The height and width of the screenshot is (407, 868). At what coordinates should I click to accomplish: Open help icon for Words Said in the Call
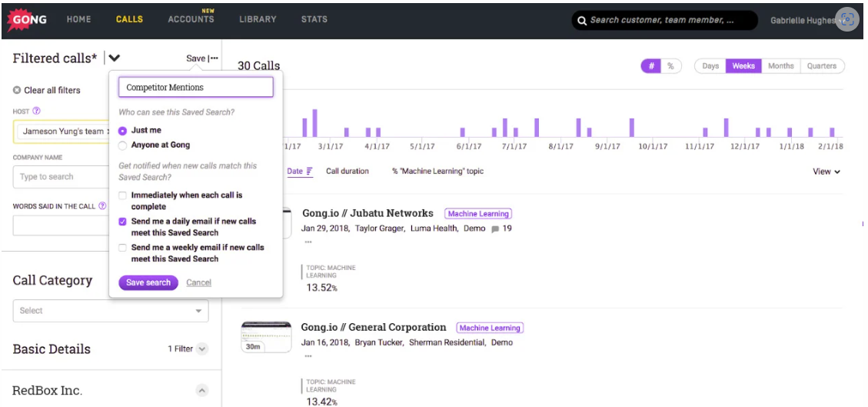coord(102,205)
